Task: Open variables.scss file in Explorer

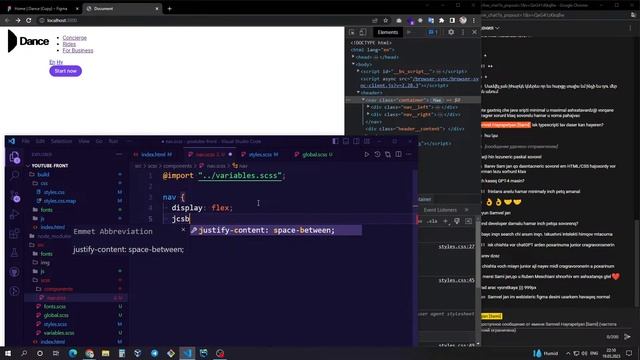Action: 59,333
